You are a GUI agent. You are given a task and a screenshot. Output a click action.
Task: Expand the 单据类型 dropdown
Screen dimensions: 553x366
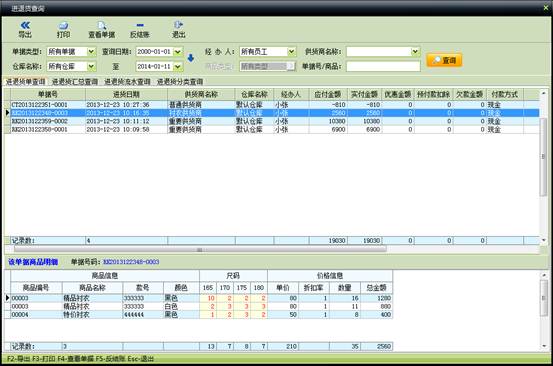(91, 52)
